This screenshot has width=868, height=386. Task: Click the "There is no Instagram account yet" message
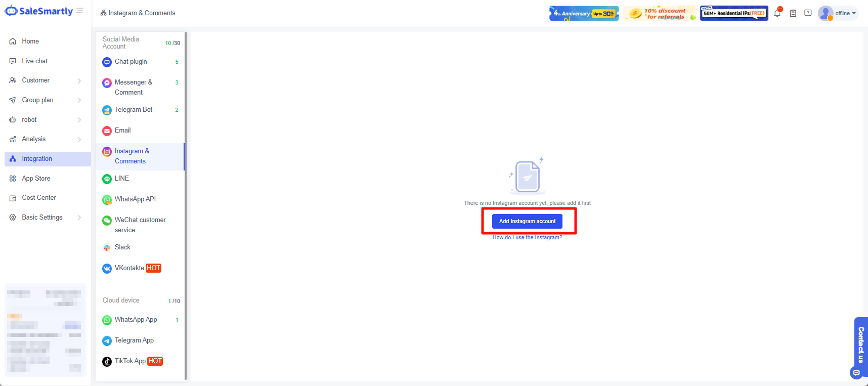click(x=527, y=203)
